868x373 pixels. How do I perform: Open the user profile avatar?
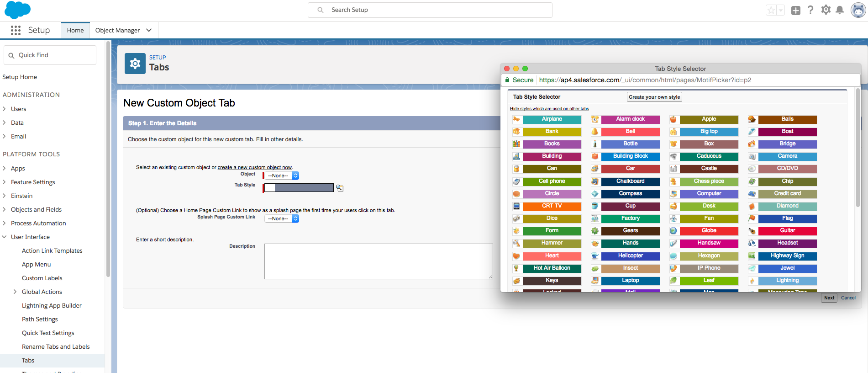[858, 10]
